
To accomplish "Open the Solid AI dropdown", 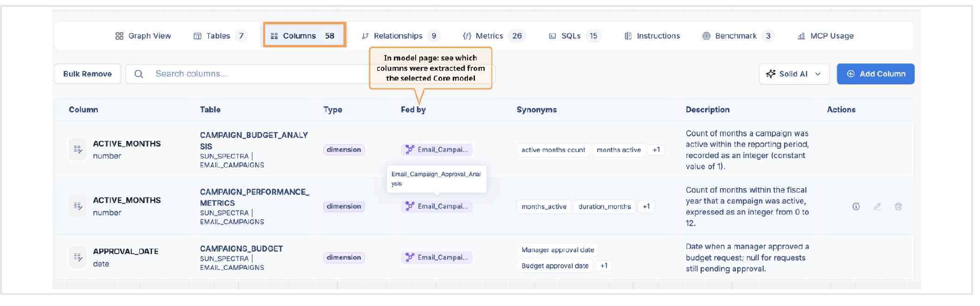I will 794,74.
